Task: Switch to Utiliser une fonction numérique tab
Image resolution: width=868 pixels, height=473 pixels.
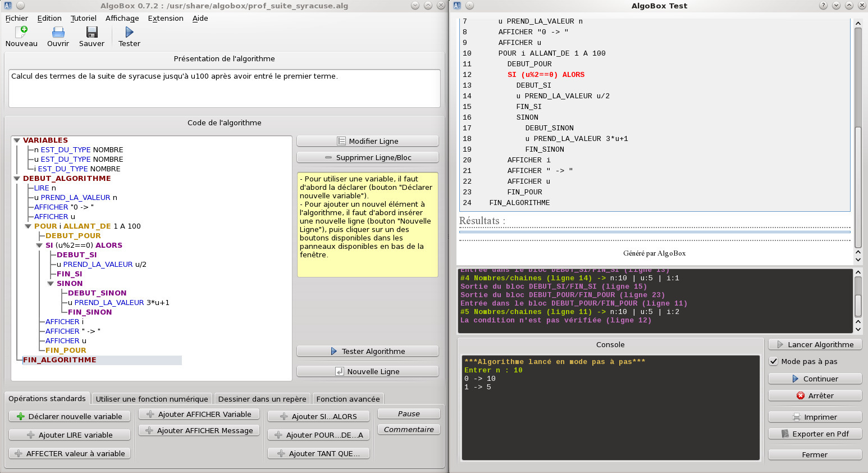Action: (152, 399)
